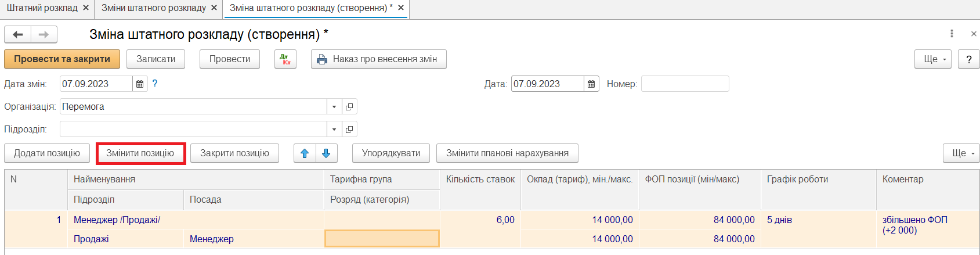
Task: Click Змінити планові нарахування
Action: point(507,153)
